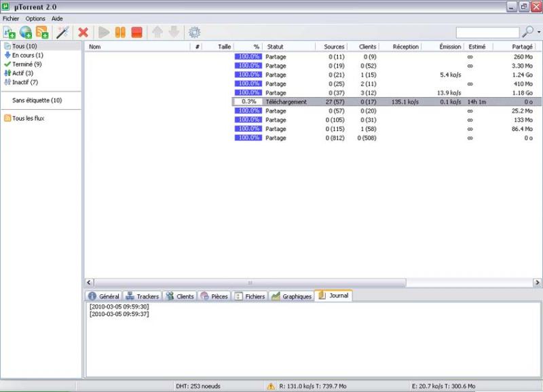Sort by the # column header

[x=196, y=47]
